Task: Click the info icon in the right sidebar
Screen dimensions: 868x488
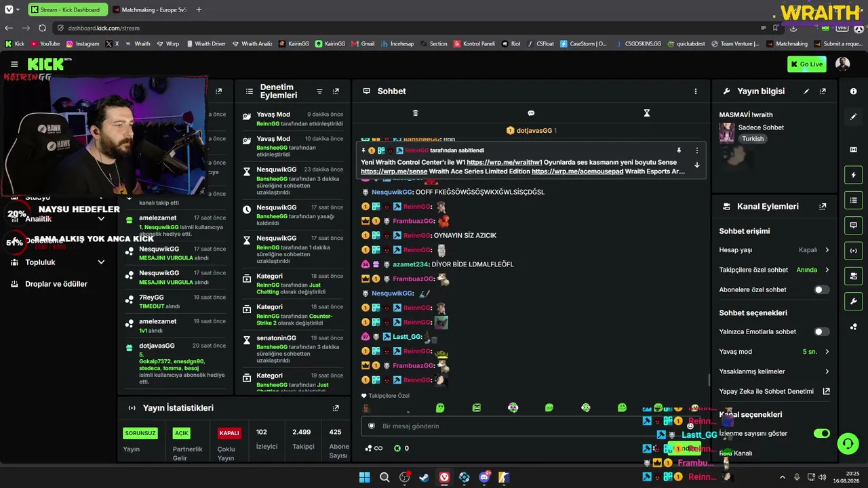Action: coord(853,91)
